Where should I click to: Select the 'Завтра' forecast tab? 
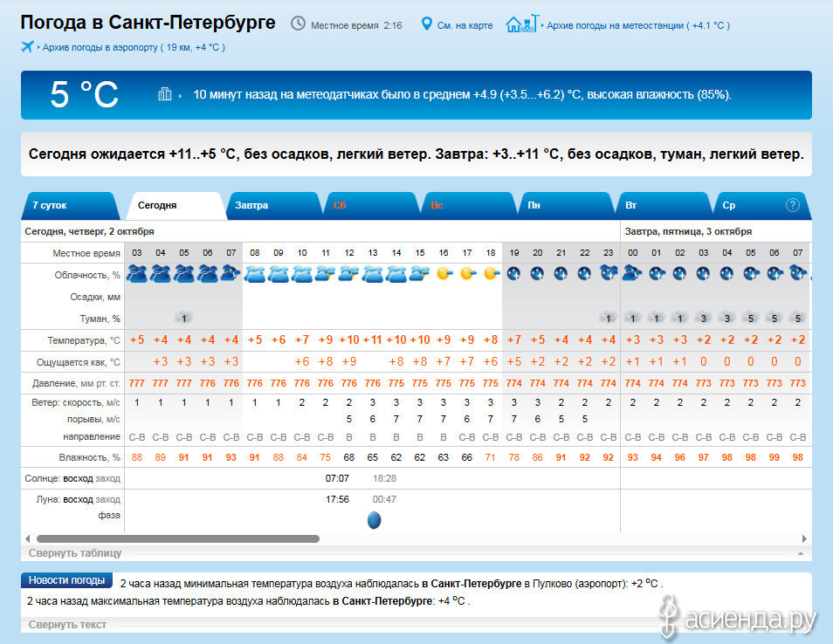[251, 206]
